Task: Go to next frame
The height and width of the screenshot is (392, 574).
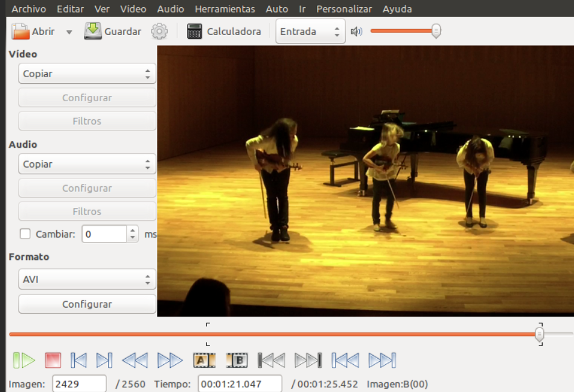Action: tap(104, 360)
